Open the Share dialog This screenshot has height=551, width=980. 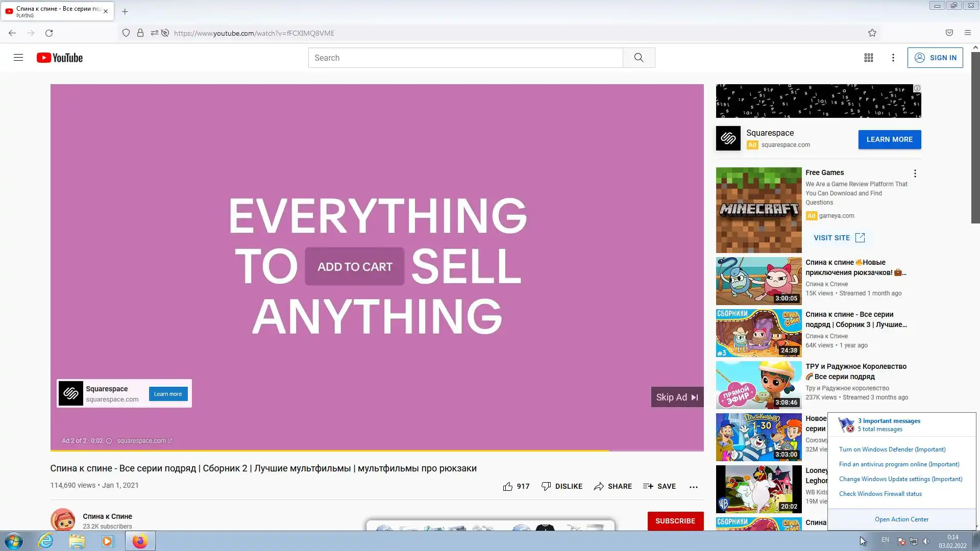pyautogui.click(x=612, y=486)
